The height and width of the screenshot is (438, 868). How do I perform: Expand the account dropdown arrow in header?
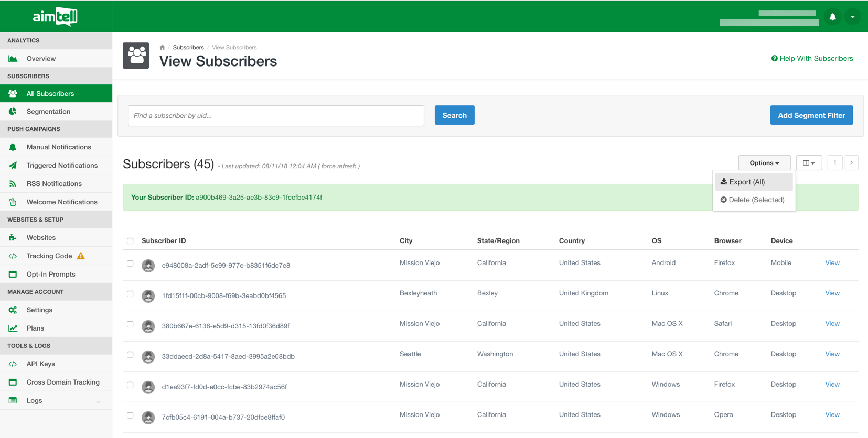click(853, 17)
